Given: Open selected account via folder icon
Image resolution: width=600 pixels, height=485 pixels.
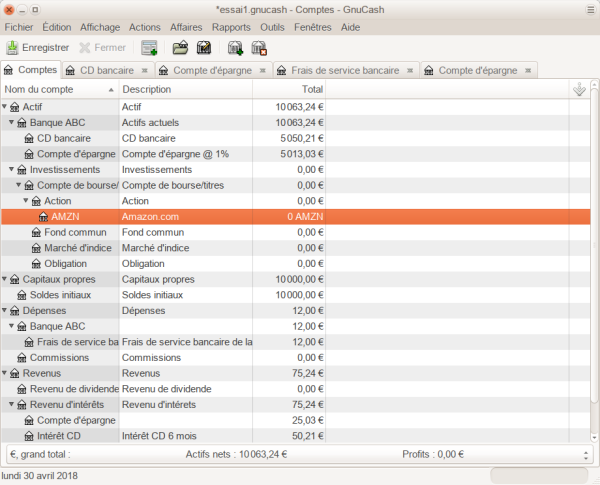Looking at the screenshot, I should point(180,48).
